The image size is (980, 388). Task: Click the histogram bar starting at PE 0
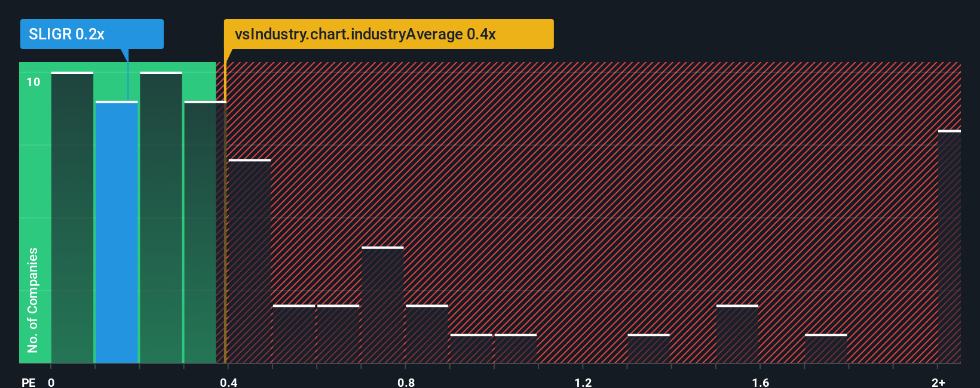(72, 218)
